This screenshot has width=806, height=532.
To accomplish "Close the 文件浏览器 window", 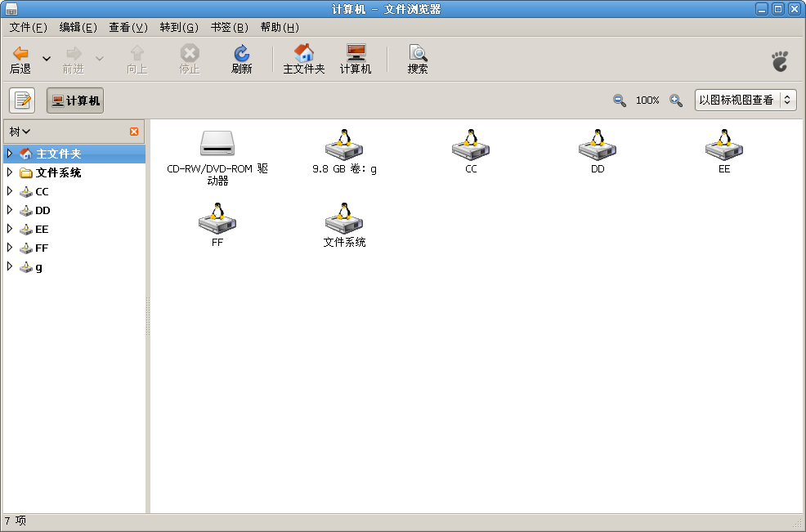I will pos(795,9).
